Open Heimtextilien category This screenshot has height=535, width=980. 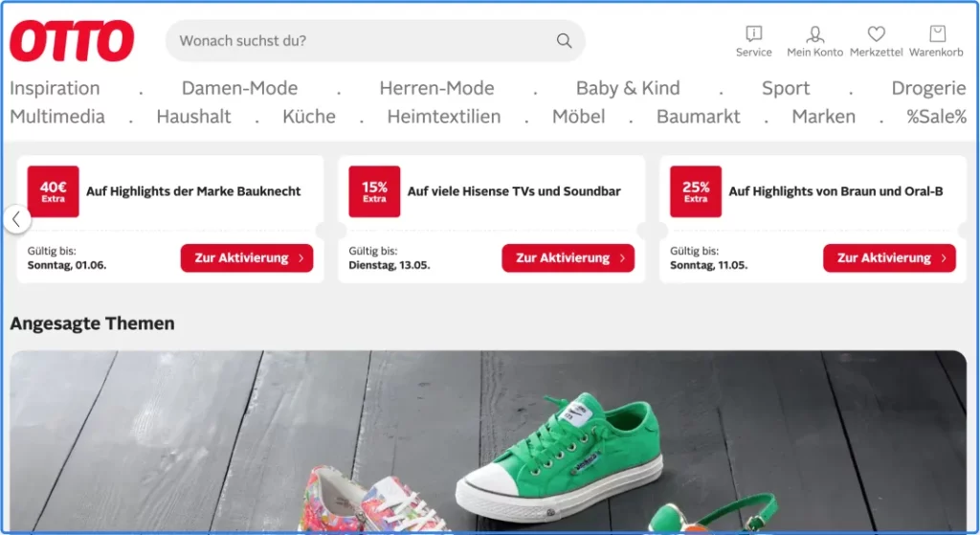click(x=444, y=116)
